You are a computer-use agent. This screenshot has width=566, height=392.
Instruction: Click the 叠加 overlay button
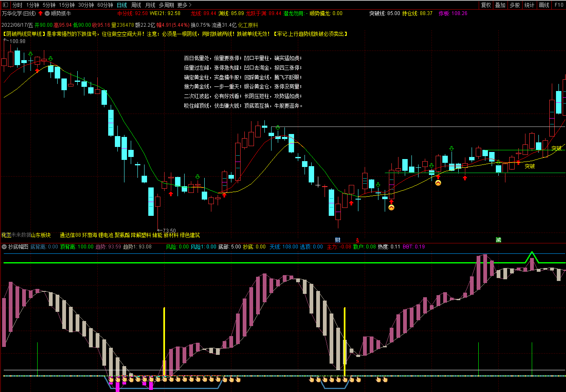click(x=500, y=5)
